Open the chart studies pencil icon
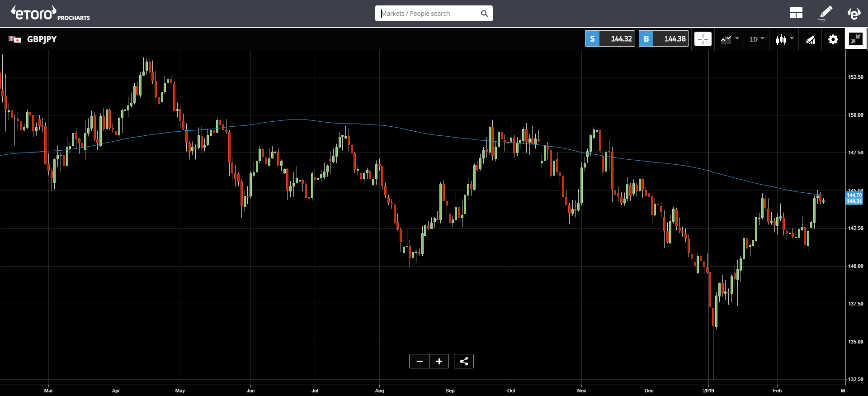 pos(810,40)
